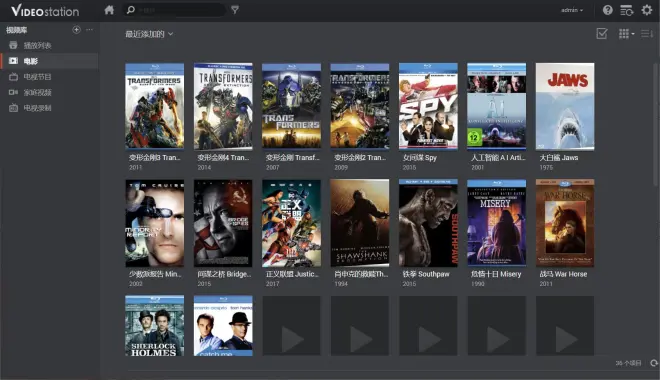Open the help question mark icon
The height and width of the screenshot is (380, 660).
point(607,10)
